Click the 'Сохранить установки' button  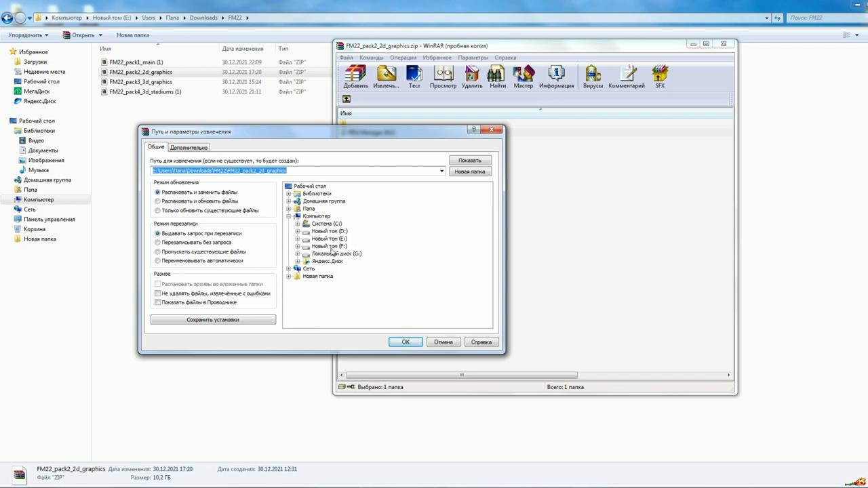click(213, 320)
